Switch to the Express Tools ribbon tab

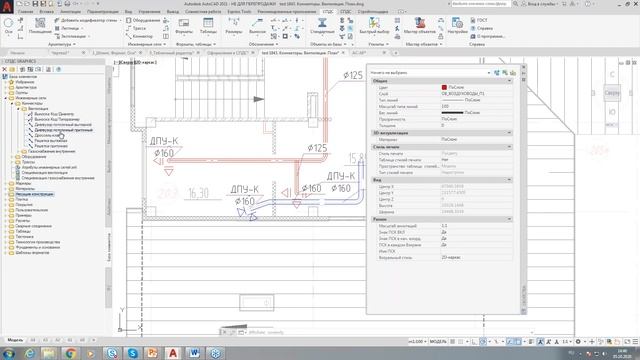(x=240, y=12)
